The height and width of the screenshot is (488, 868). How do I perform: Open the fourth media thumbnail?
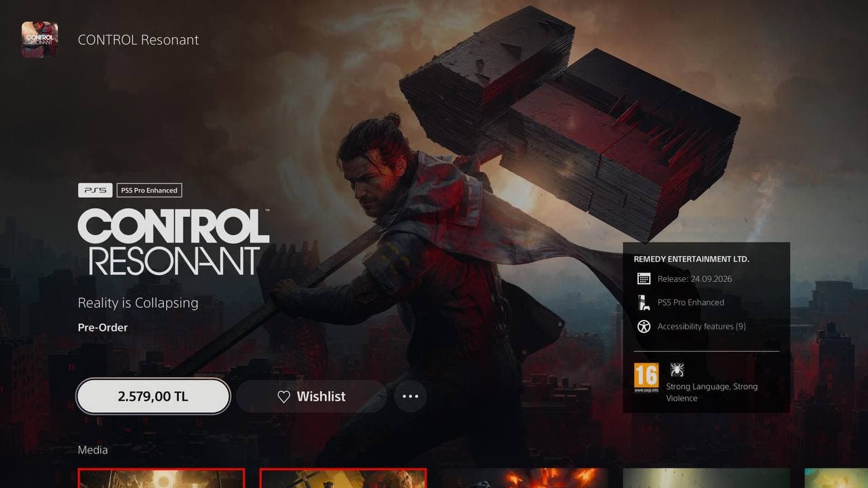[707, 478]
